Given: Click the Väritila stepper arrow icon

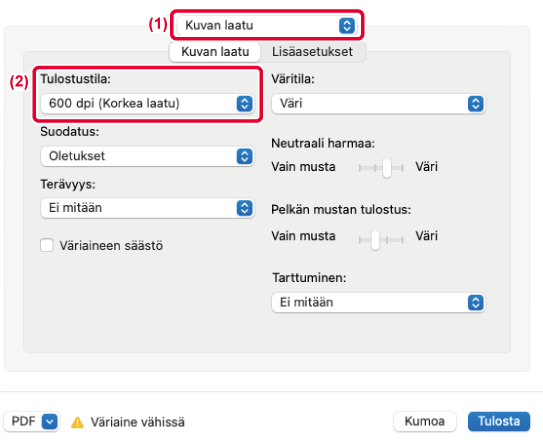Looking at the screenshot, I should click(475, 104).
